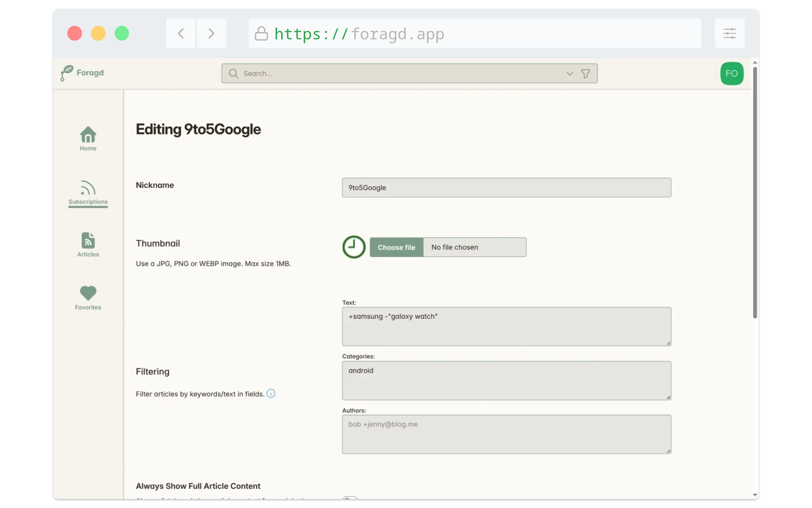This screenshot has height=508, width=812.
Task: Click the page vertical scrollbar
Action: (x=755, y=193)
